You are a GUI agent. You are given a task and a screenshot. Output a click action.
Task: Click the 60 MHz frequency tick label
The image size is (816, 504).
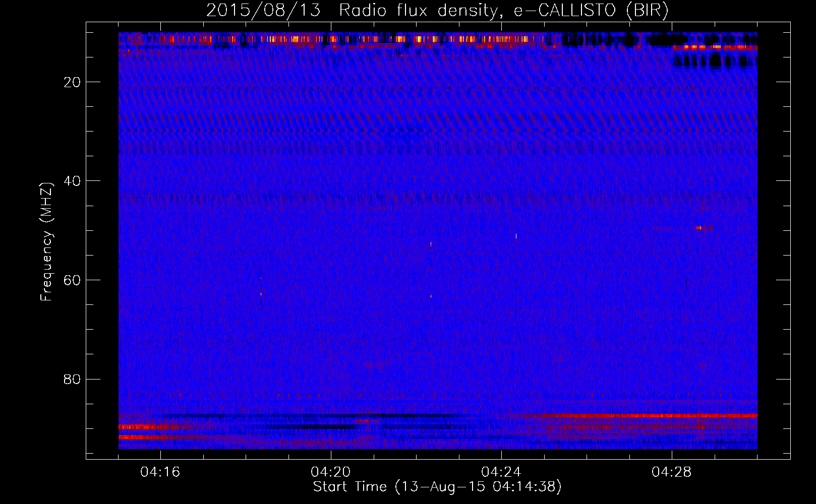pyautogui.click(x=73, y=280)
